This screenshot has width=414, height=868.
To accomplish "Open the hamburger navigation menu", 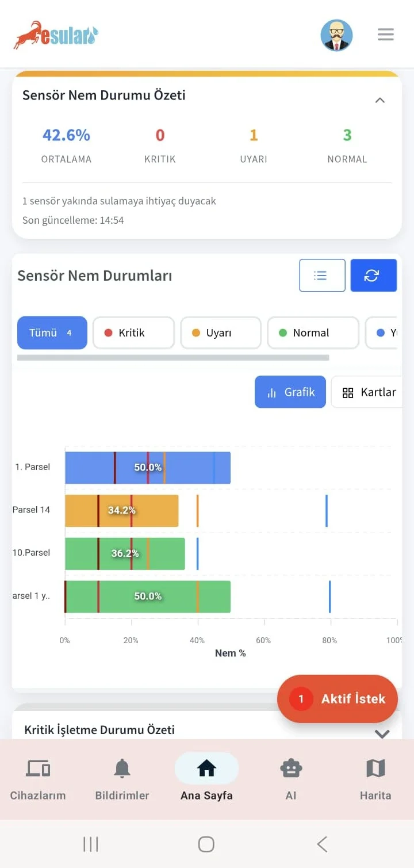I will coord(385,35).
